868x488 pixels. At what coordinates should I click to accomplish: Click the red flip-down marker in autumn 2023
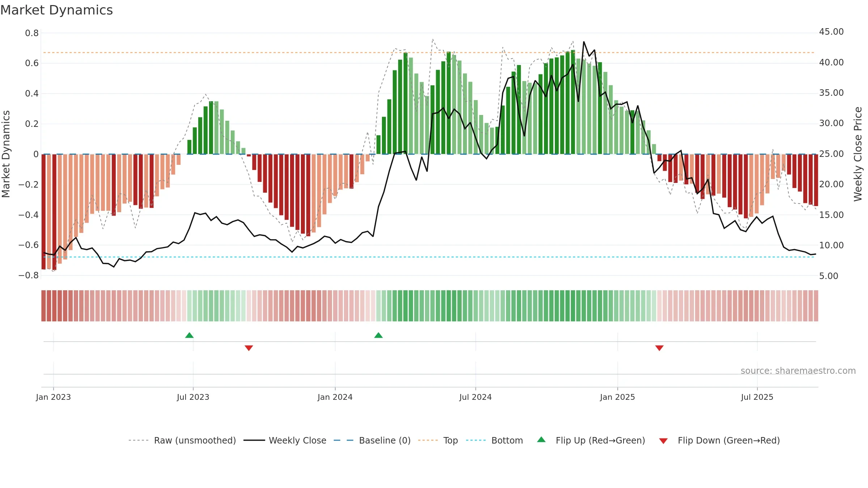pos(249,348)
